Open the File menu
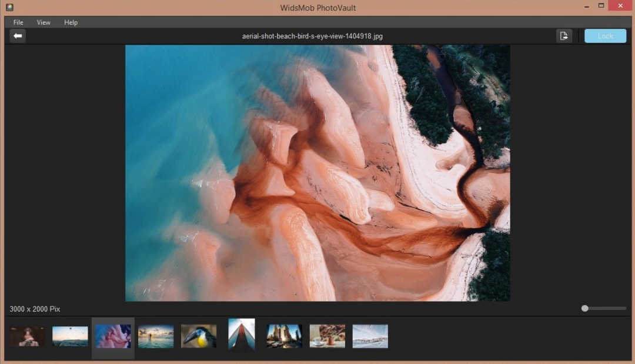This screenshot has height=364, width=635. [x=18, y=22]
